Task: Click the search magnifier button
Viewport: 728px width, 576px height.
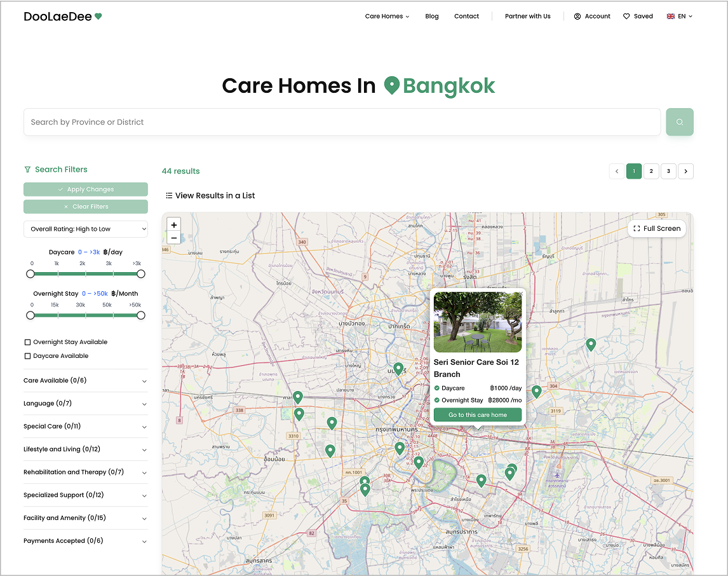Action: (x=679, y=122)
